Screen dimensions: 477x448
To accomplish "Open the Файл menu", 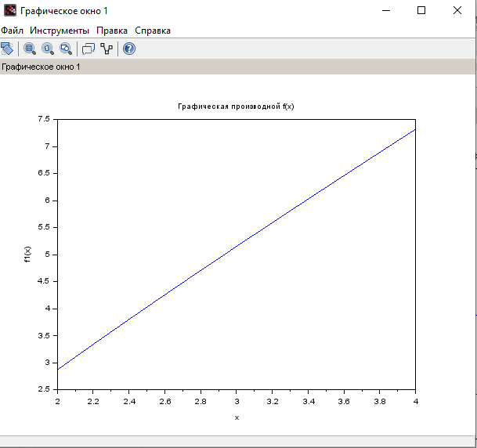I will tap(13, 31).
